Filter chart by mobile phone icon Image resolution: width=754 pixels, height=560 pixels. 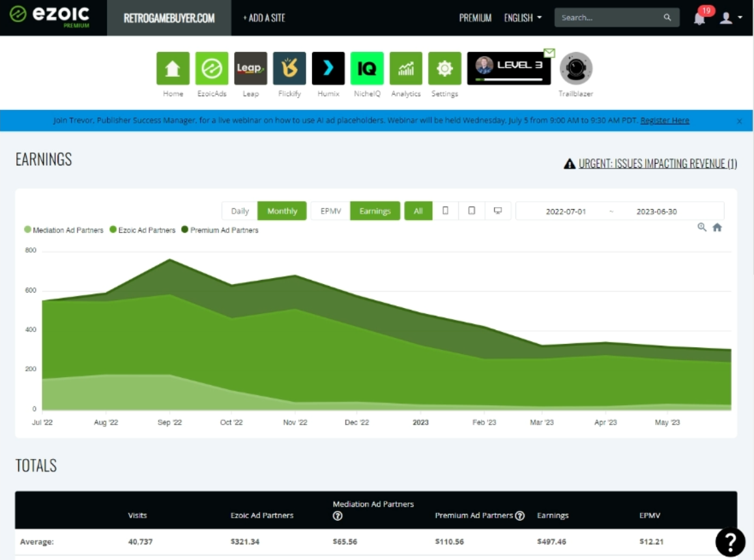445,211
